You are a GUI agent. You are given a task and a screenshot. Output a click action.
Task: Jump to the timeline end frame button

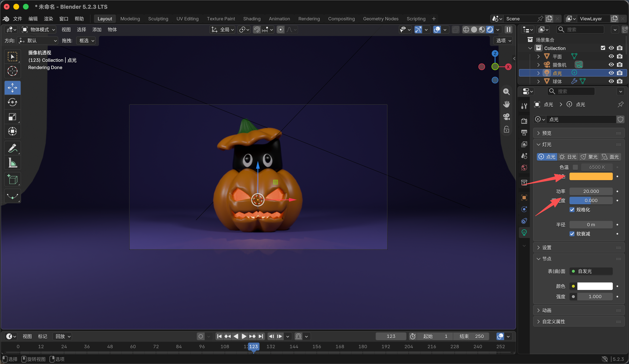(261, 336)
